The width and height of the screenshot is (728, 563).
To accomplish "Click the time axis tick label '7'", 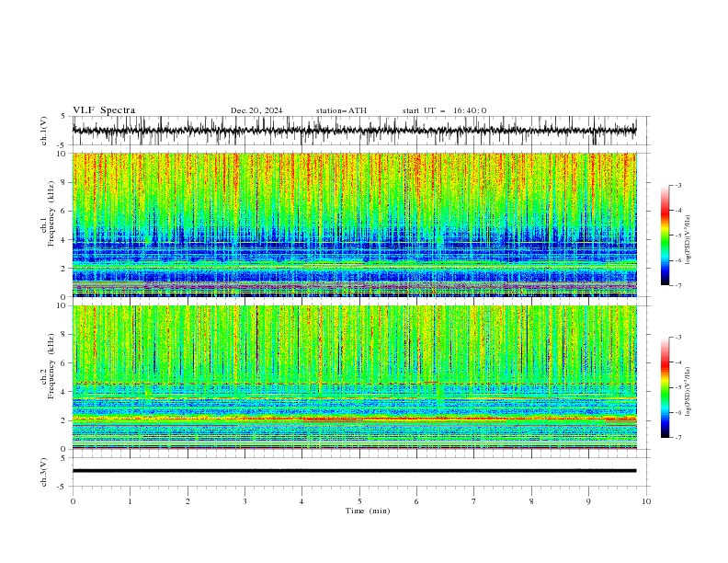I will pyautogui.click(x=474, y=501).
